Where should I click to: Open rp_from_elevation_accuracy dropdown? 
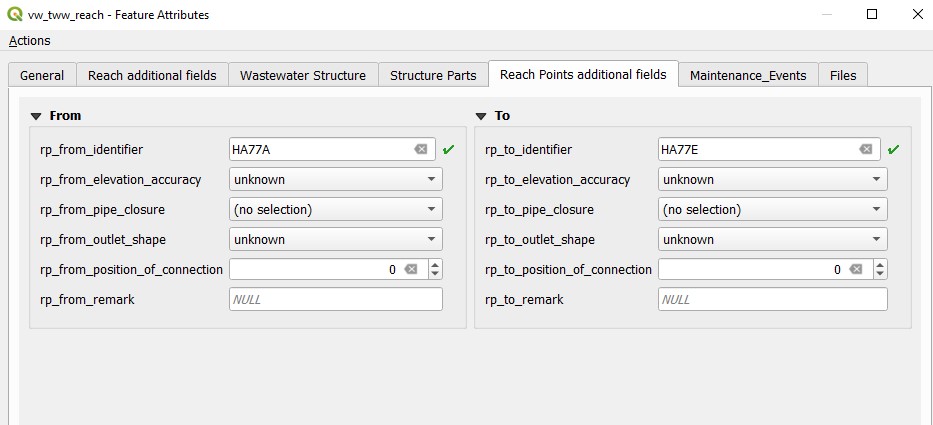coord(336,179)
